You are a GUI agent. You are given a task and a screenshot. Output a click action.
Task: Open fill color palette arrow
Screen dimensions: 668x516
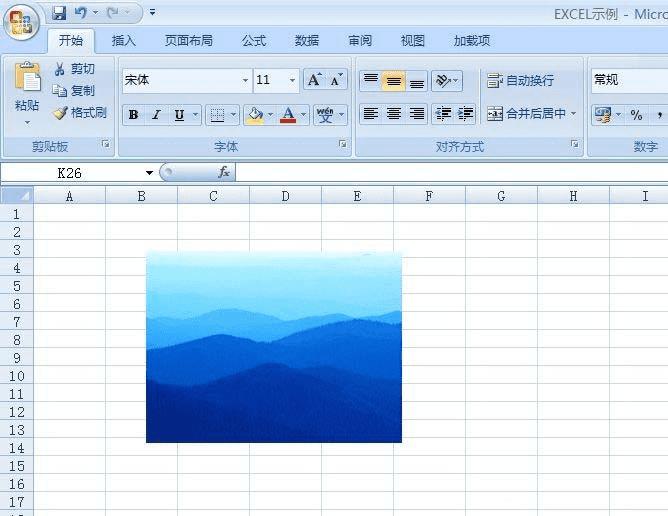[270, 115]
